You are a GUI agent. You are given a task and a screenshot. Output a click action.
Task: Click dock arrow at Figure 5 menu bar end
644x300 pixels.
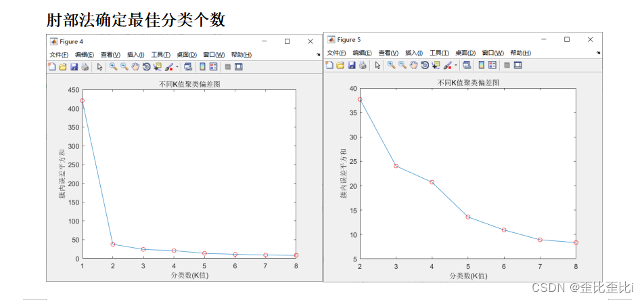598,53
